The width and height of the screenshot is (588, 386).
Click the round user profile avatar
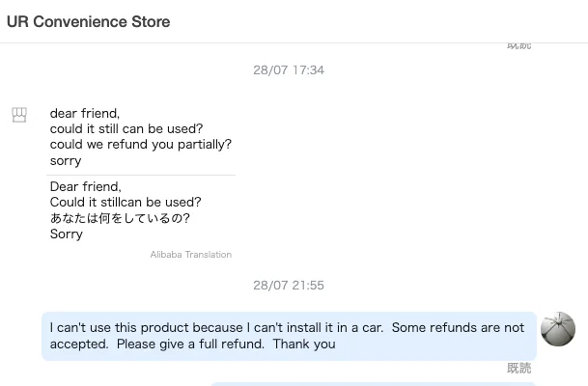point(558,329)
